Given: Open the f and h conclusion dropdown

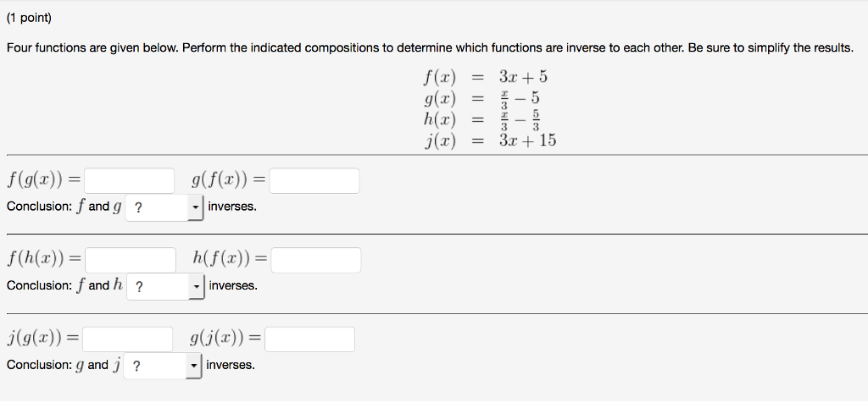Looking at the screenshot, I should 165,286.
